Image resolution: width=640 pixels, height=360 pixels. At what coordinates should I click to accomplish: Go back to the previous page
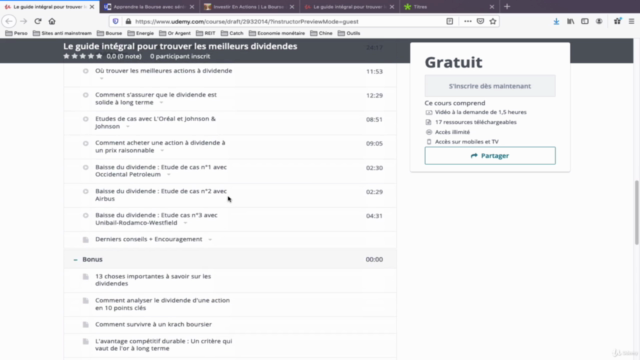pyautogui.click(x=9, y=21)
